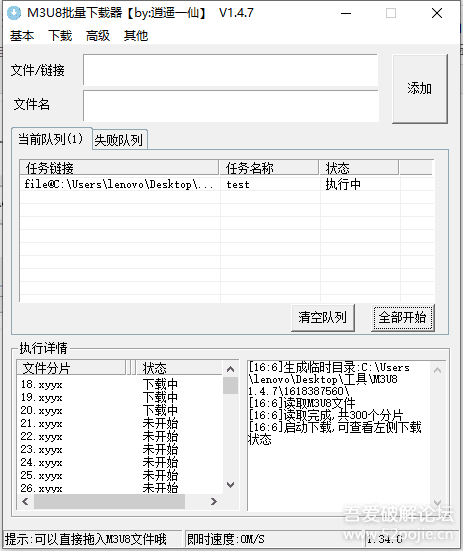Open the 基本 menu
This screenshot has height=551, width=463.
click(x=22, y=35)
